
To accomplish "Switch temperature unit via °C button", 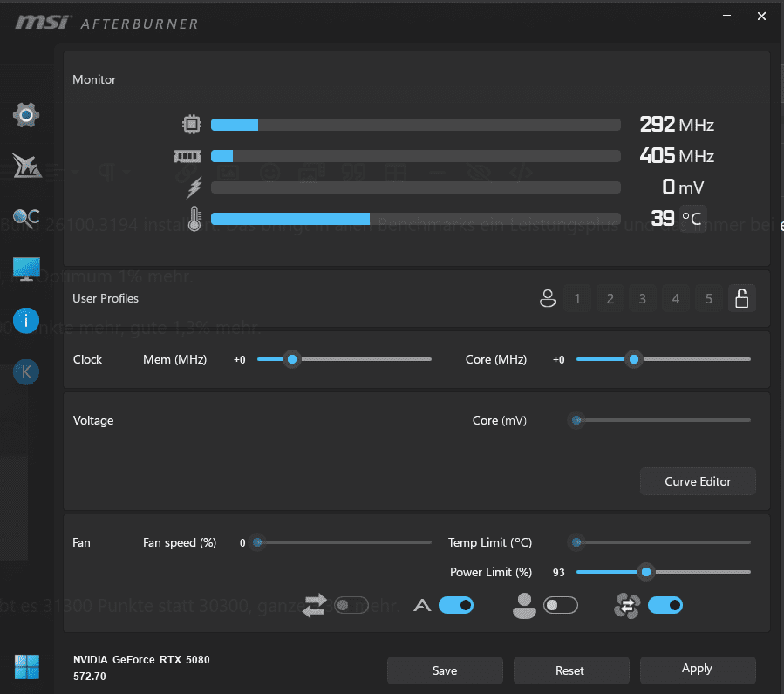I will [692, 219].
